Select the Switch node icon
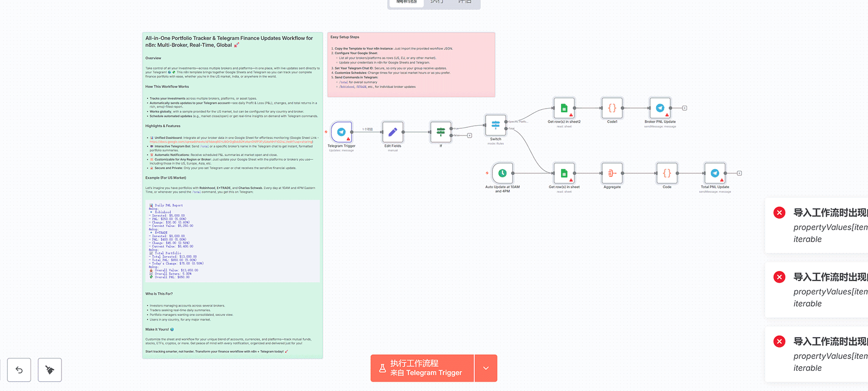Screen dimensions: 868x391 click(x=495, y=125)
